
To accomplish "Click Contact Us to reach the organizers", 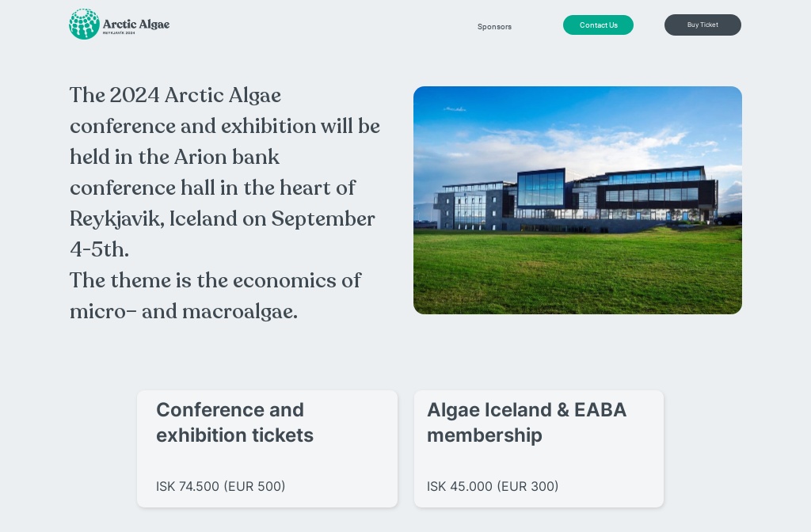I will coord(598,25).
